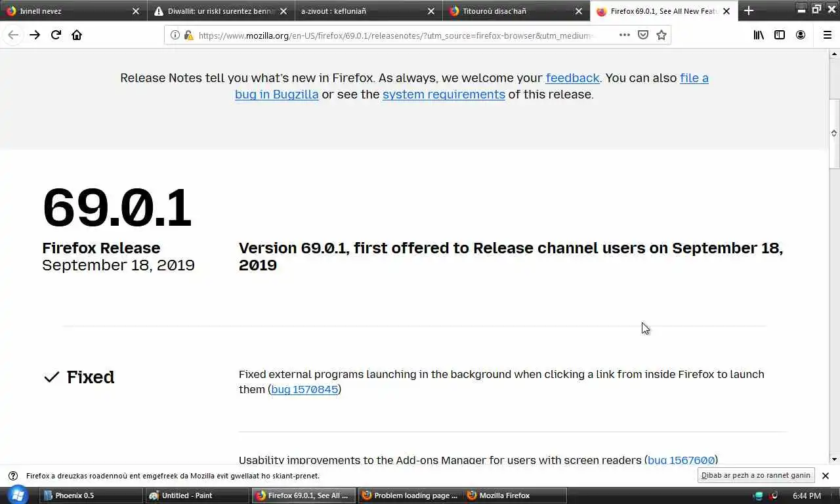Switch to Phoenix 0.5 in taskbar
The height and width of the screenshot is (504, 840).
click(91, 495)
